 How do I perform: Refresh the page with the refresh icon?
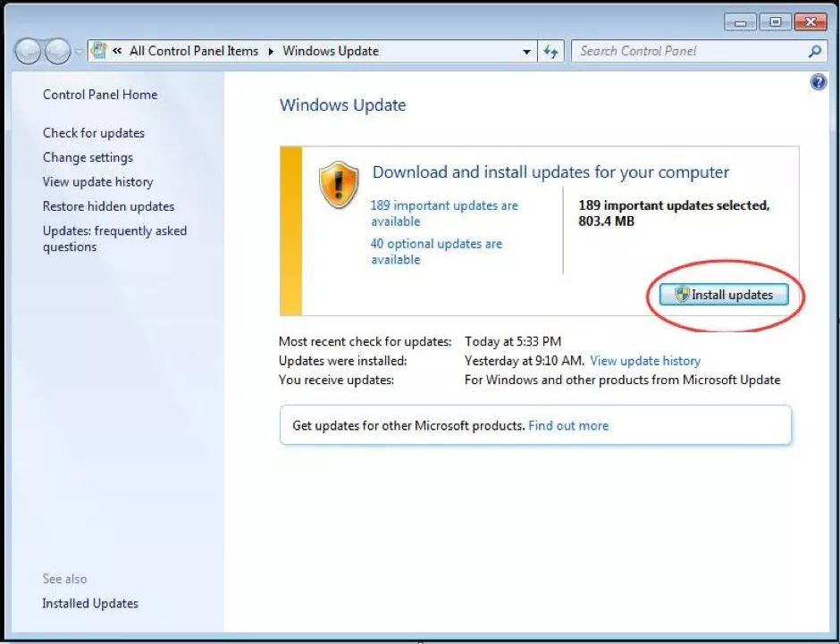tap(551, 51)
